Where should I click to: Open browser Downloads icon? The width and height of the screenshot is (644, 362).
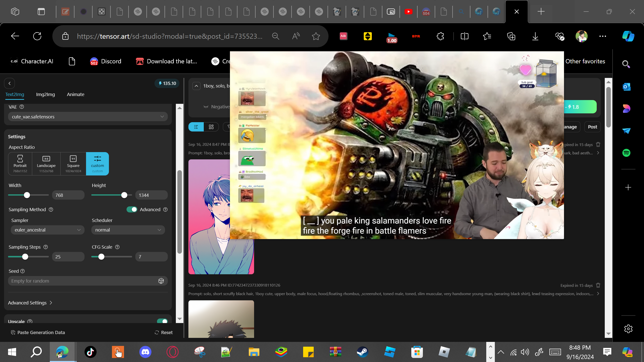point(535,36)
